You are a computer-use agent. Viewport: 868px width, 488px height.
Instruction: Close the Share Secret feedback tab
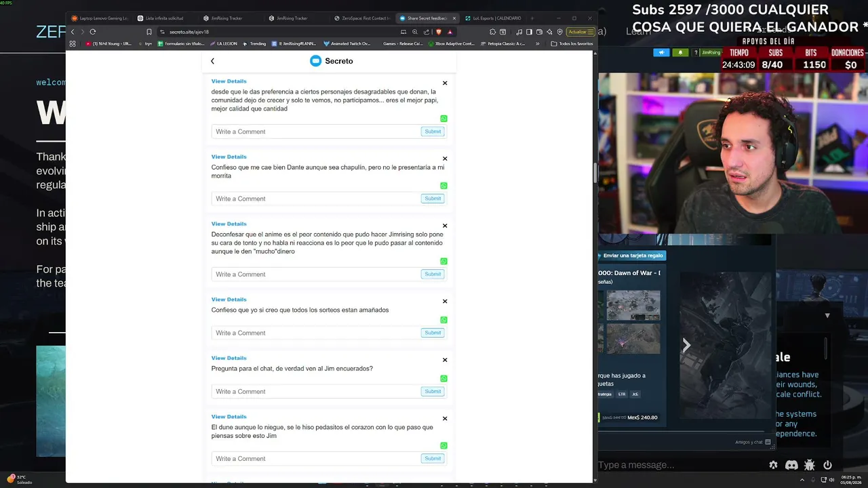[x=454, y=18]
